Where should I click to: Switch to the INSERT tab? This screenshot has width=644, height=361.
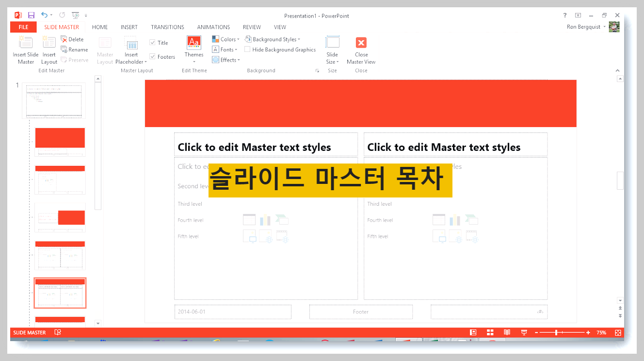[129, 27]
